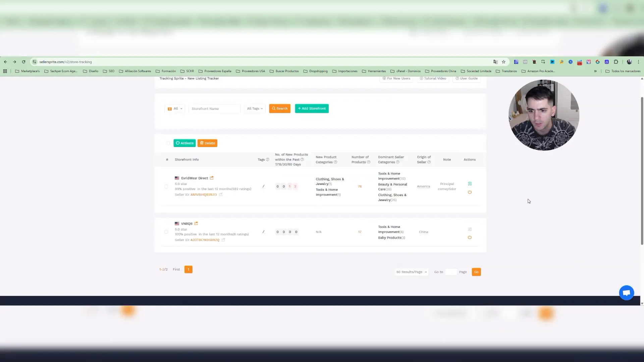644x362 pixels.
Task: Click the orange Search button
Action: click(x=280, y=109)
